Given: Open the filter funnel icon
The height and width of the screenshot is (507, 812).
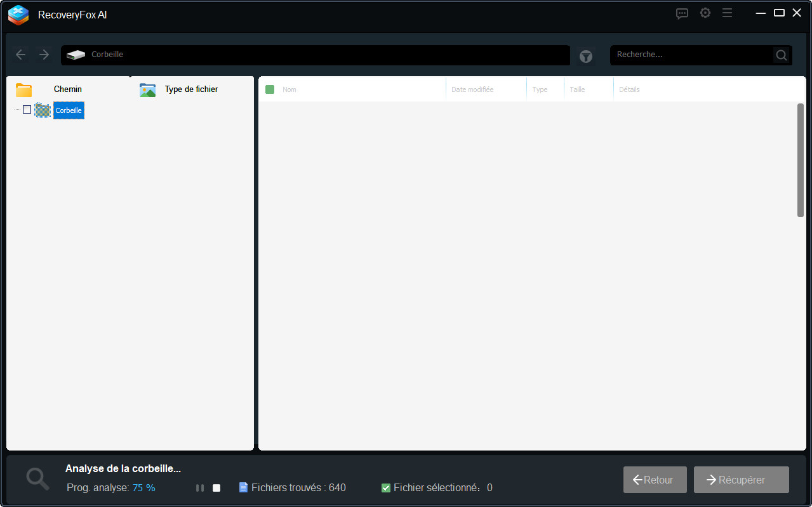Looking at the screenshot, I should coord(585,56).
